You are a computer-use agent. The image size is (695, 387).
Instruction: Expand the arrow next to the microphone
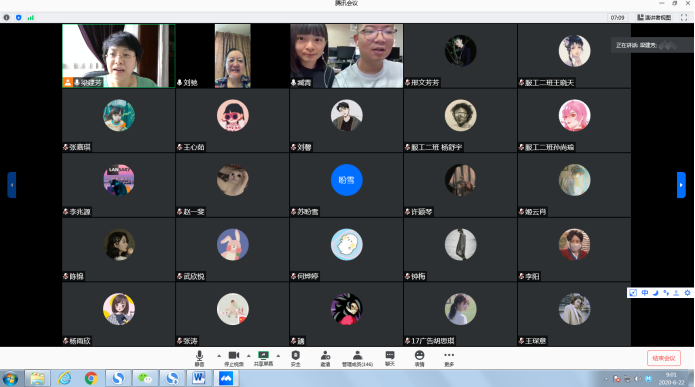[219, 356]
